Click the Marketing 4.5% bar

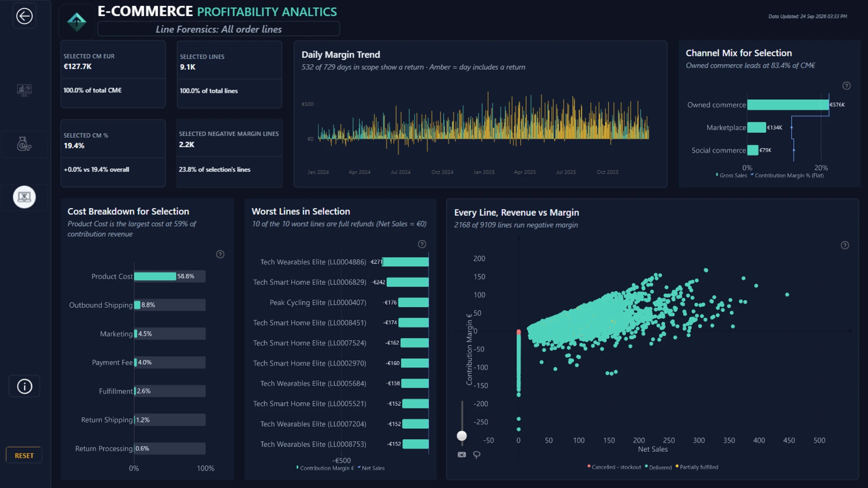(x=136, y=334)
